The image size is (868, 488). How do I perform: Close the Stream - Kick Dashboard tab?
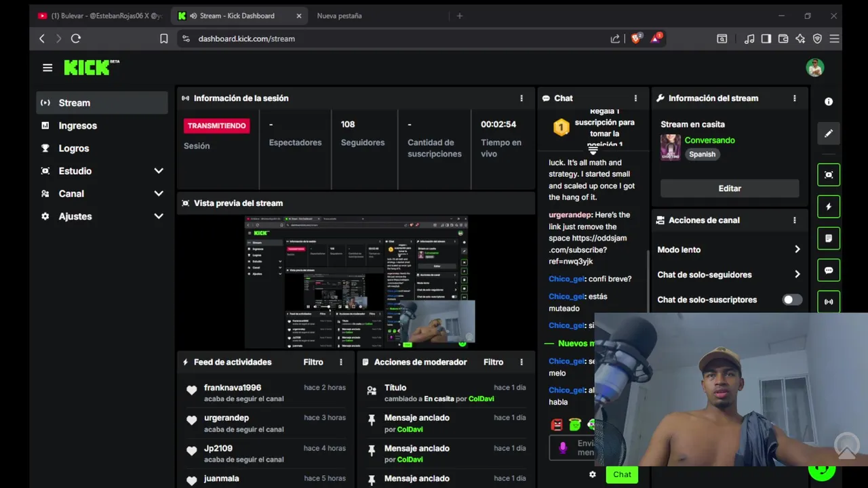click(x=299, y=16)
